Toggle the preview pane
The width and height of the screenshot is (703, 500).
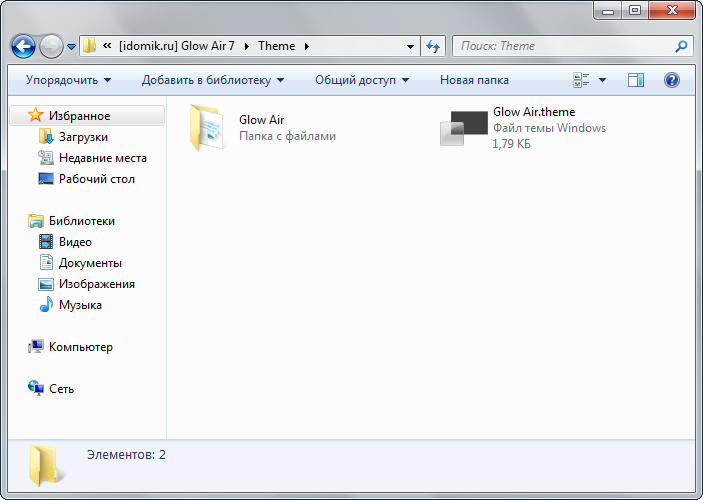pyautogui.click(x=636, y=80)
